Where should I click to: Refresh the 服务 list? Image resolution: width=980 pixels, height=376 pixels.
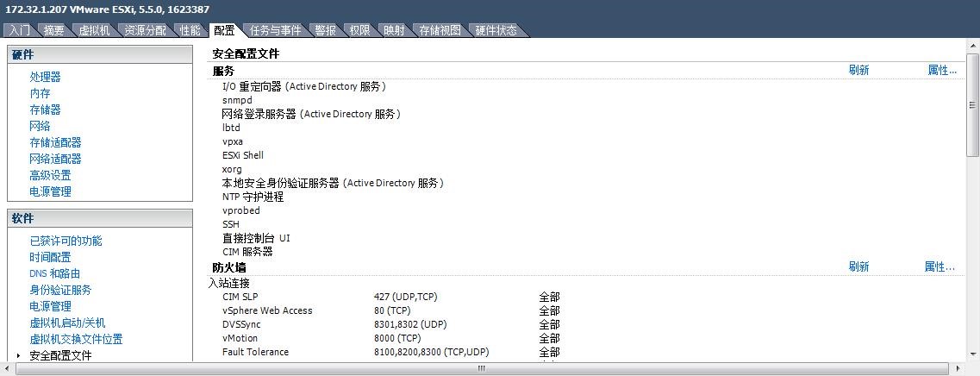[858, 70]
